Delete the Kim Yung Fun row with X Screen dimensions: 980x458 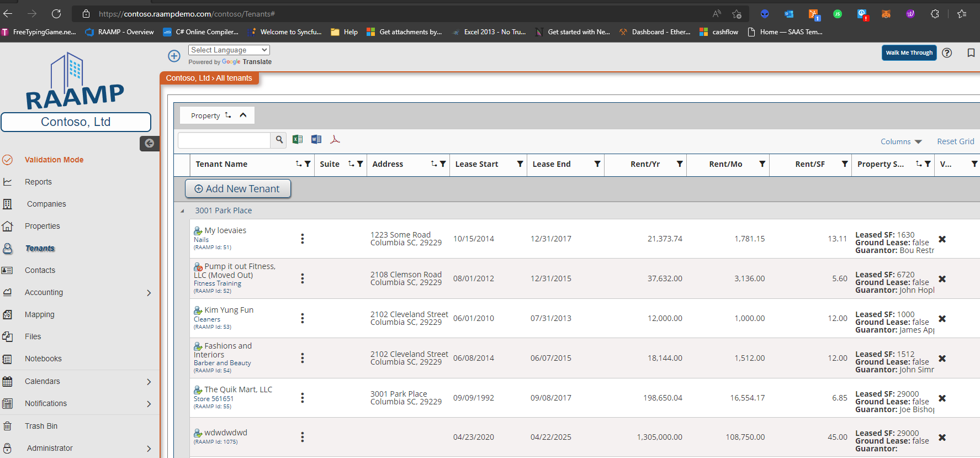(x=942, y=319)
